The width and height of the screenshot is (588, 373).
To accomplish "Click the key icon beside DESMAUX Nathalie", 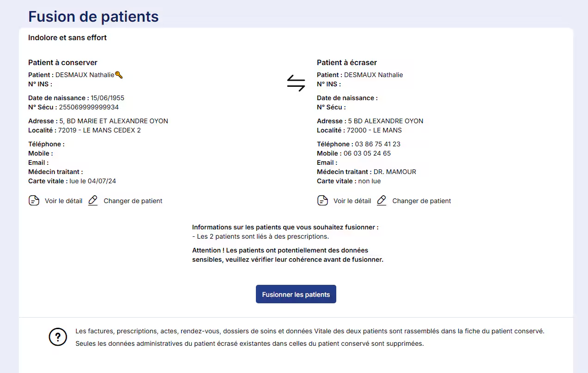I will [119, 75].
